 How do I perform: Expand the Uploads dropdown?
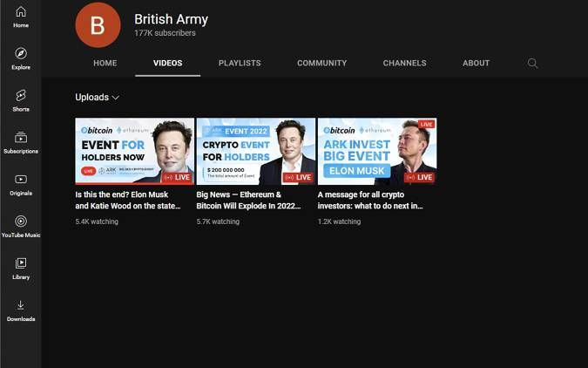point(98,98)
